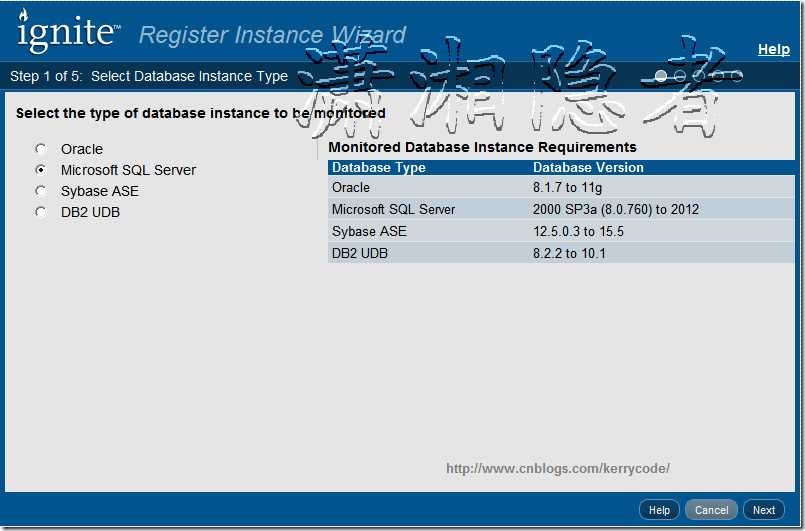
Task: Click the Help button at bottom
Action: tap(659, 510)
